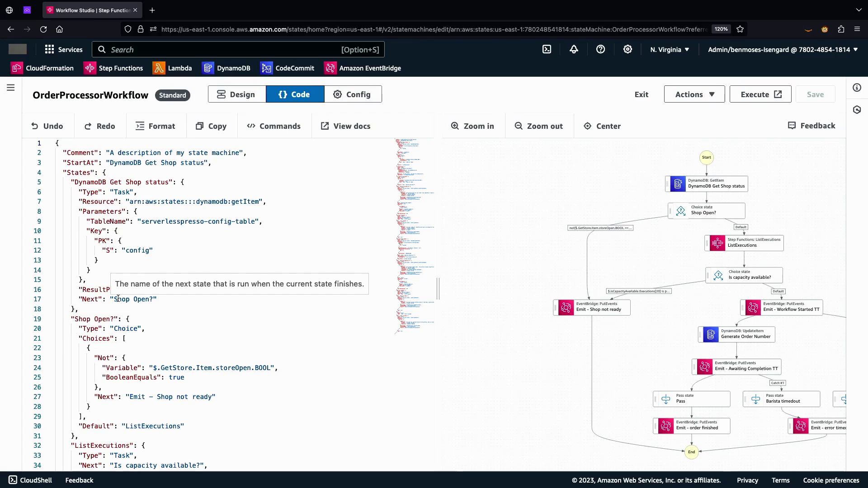Open AWS CloudShell icon in top navigation
The width and height of the screenshot is (868, 488).
[x=547, y=50]
